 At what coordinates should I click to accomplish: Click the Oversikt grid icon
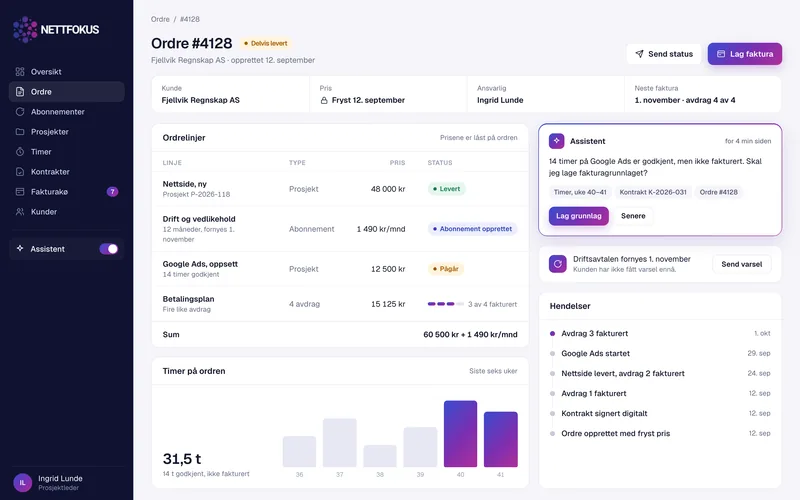point(20,71)
